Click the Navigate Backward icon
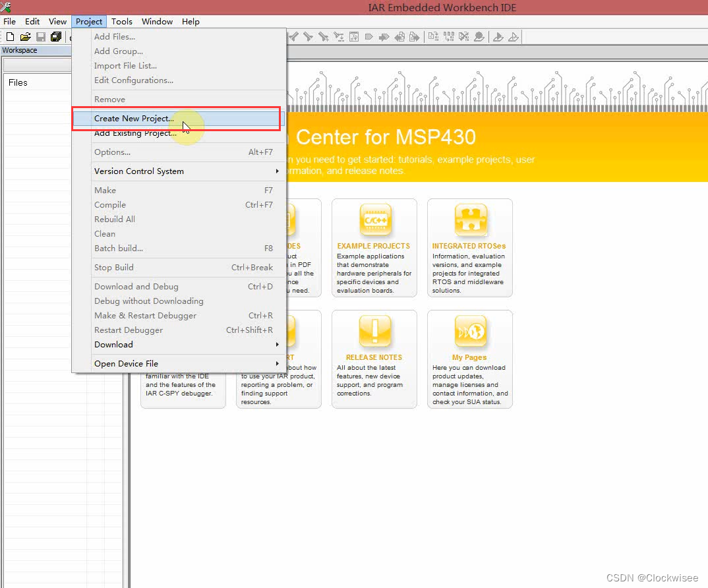 (399, 37)
